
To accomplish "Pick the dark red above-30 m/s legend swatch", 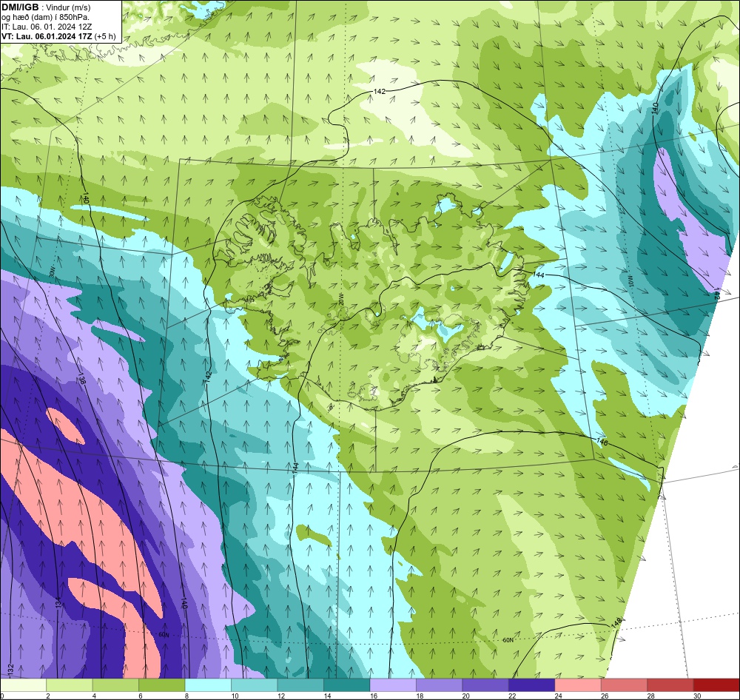I will point(717,685).
